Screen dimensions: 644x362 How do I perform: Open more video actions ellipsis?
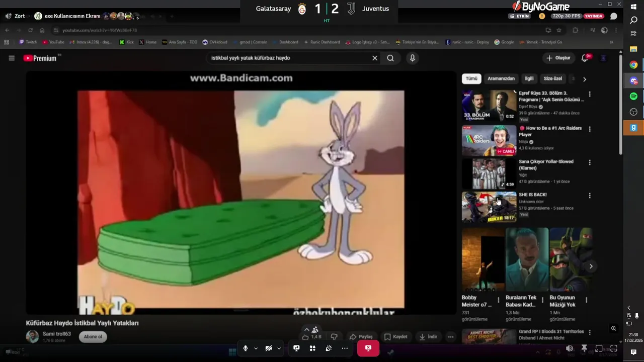click(x=451, y=337)
